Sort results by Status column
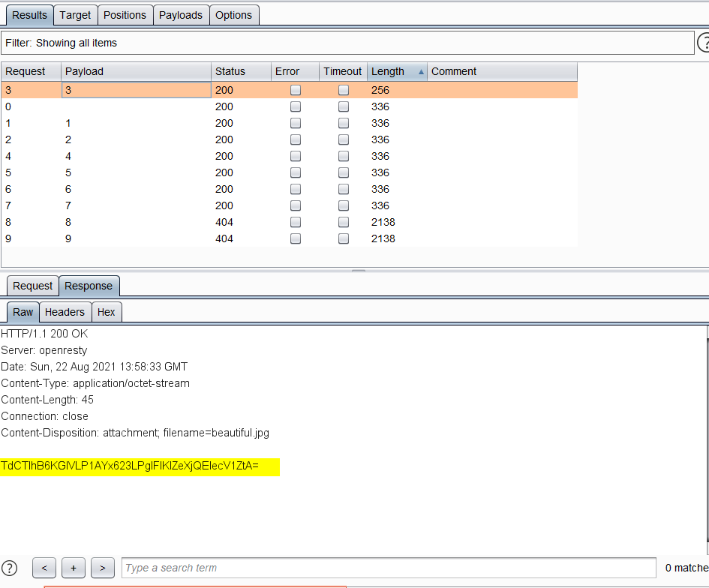Viewport: 709px width, 588px height. click(240, 72)
